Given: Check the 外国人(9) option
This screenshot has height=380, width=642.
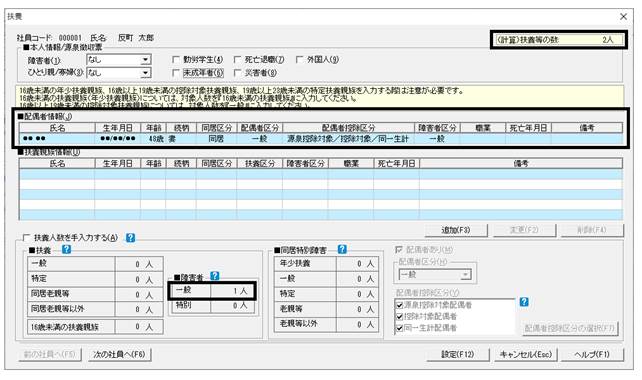Looking at the screenshot, I should (x=300, y=60).
